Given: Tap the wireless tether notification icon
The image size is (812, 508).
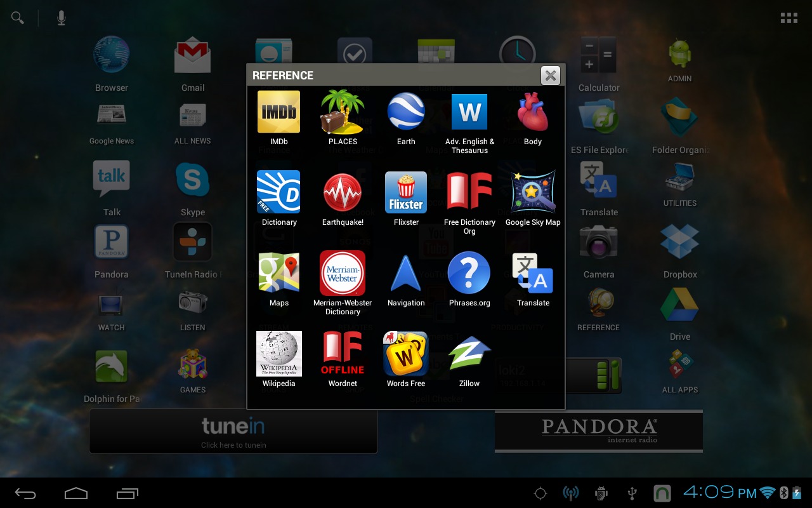Looking at the screenshot, I should click(x=571, y=493).
